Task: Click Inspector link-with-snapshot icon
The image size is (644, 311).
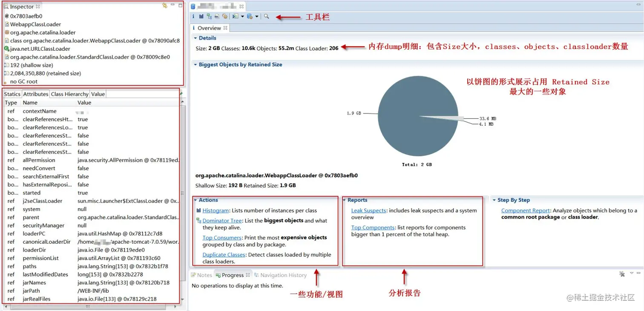Action: point(165,6)
